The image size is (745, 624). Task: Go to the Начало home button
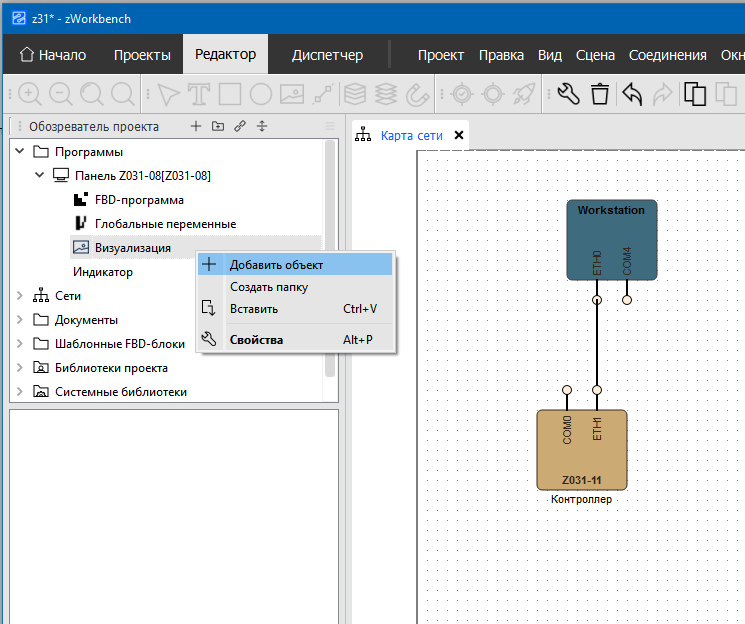pos(53,55)
